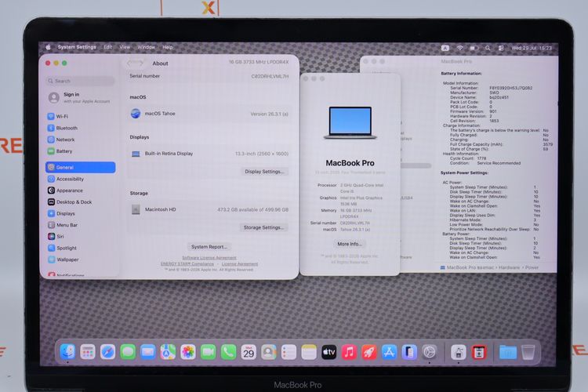This screenshot has height=392, width=588.
Task: Select Displays in Settings sidebar
Action: pos(80,213)
